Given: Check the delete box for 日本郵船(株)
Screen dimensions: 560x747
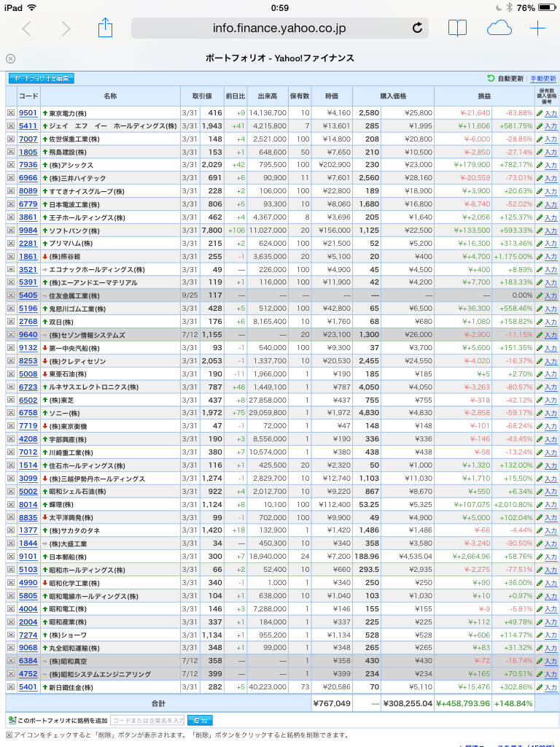Looking at the screenshot, I should (10, 557).
